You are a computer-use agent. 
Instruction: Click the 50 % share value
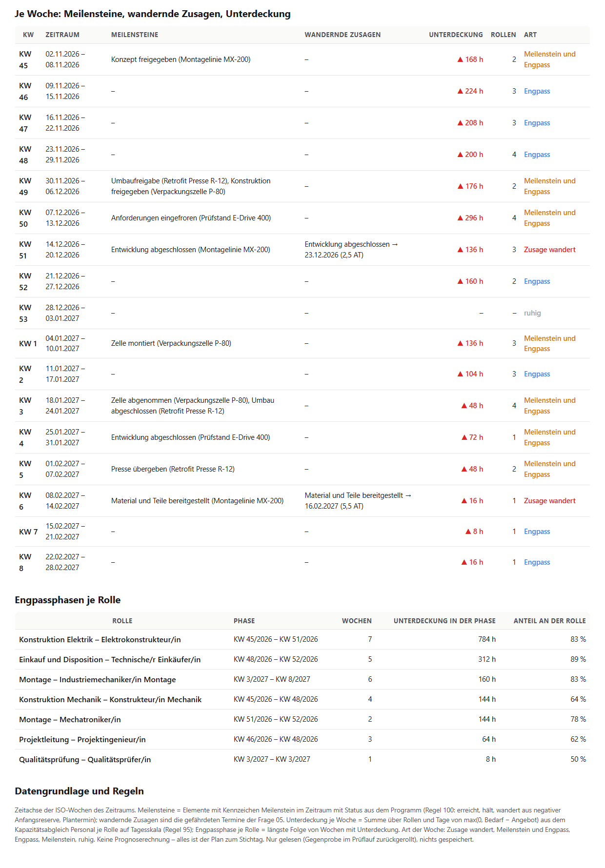point(578,759)
